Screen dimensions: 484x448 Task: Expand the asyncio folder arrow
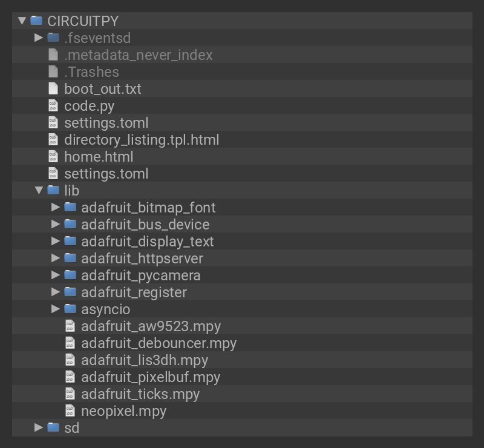(56, 309)
